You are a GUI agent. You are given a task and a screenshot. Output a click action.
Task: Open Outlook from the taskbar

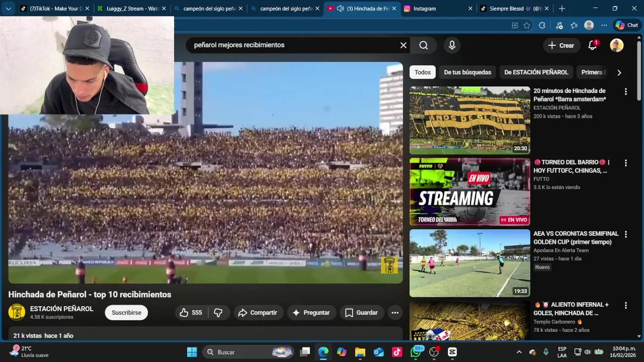pos(379,352)
